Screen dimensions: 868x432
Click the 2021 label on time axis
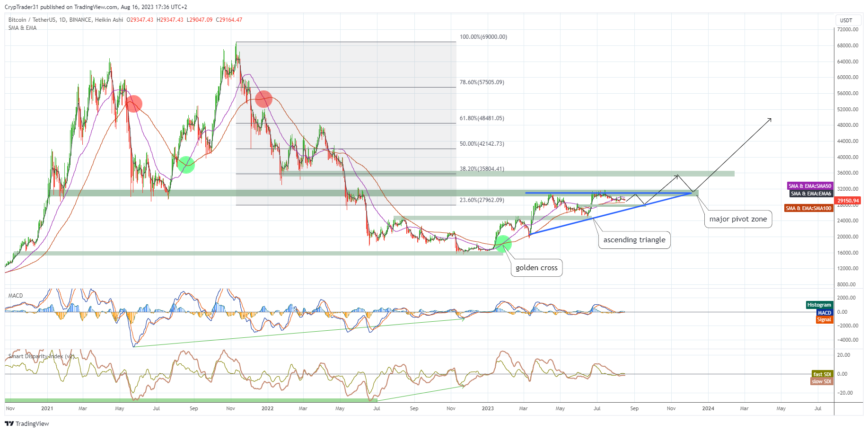coord(47,408)
